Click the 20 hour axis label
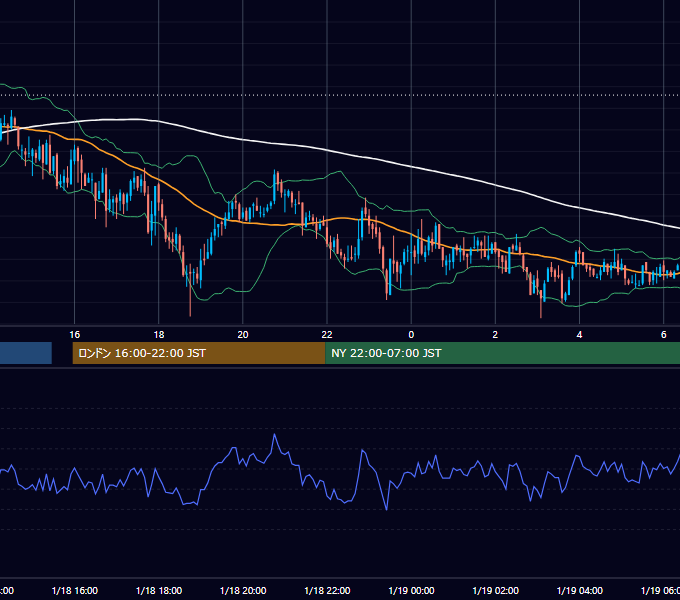 click(243, 334)
